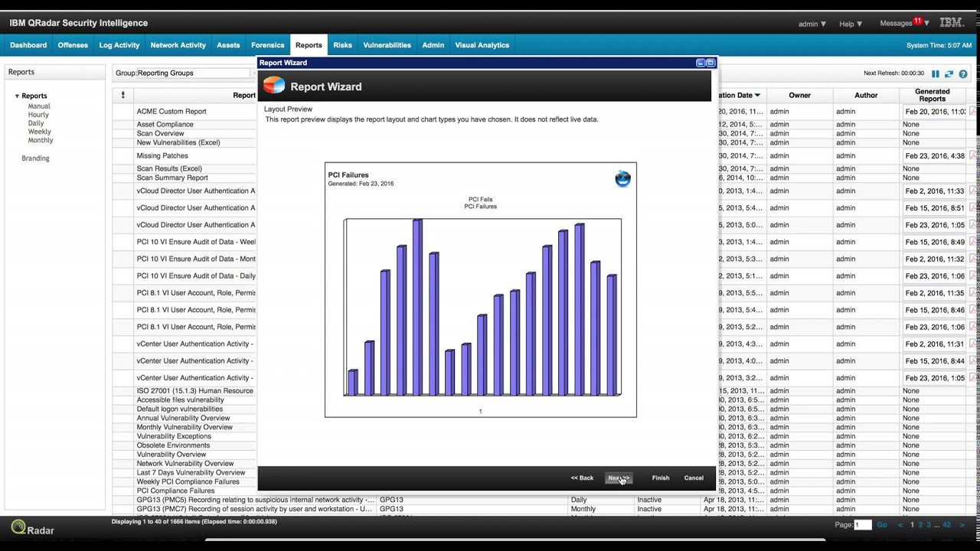
Task: Open the Vulnerabilities tab
Action: 387,45
